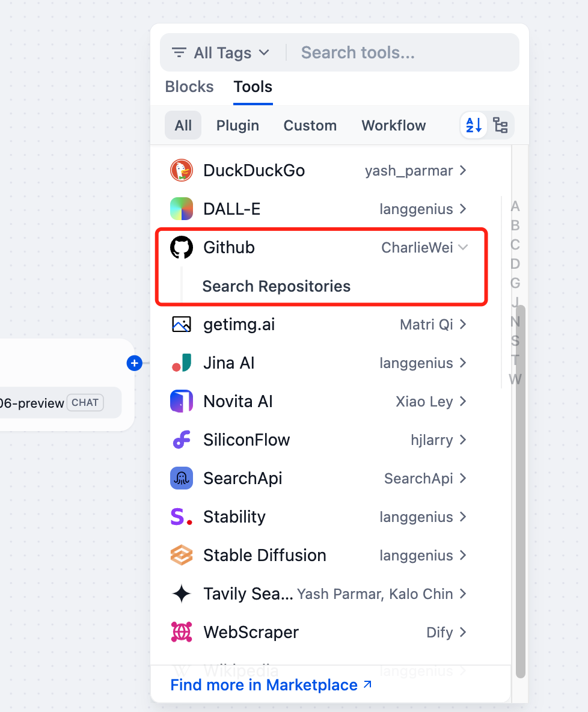Expand the DALL-E tools chevron
Viewport: 588px width, 712px height.
463,209
